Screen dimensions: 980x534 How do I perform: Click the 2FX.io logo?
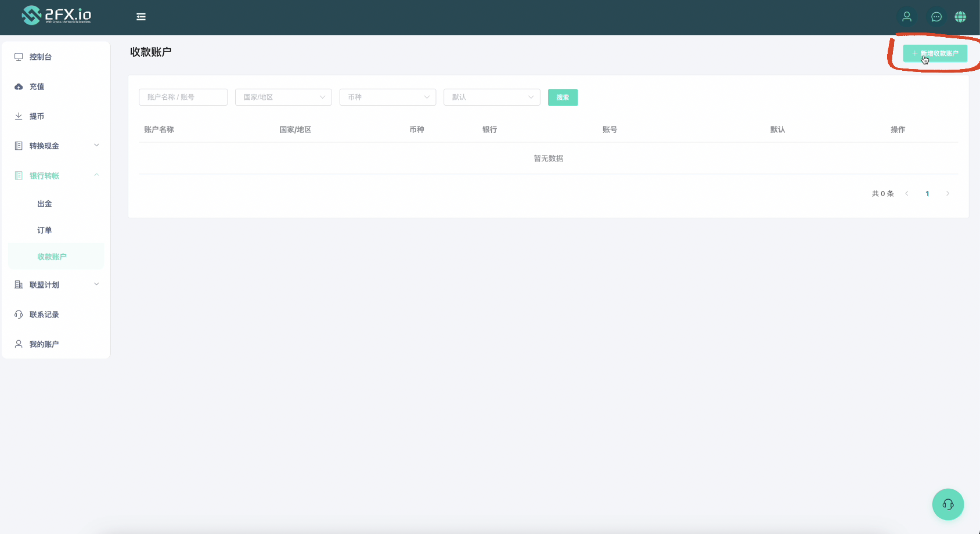[x=56, y=15]
